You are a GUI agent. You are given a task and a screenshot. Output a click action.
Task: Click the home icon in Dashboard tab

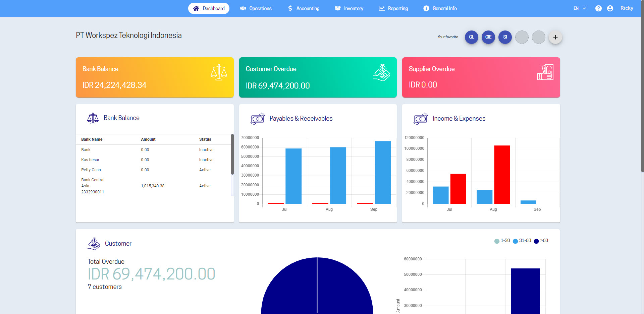pos(196,8)
